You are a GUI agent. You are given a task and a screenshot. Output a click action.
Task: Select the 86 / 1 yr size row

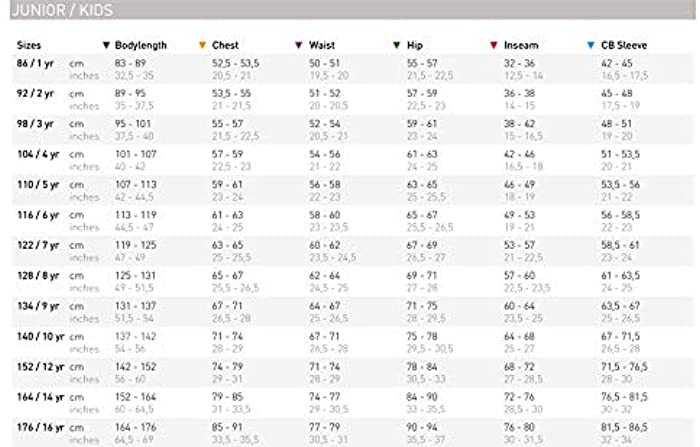(353, 69)
